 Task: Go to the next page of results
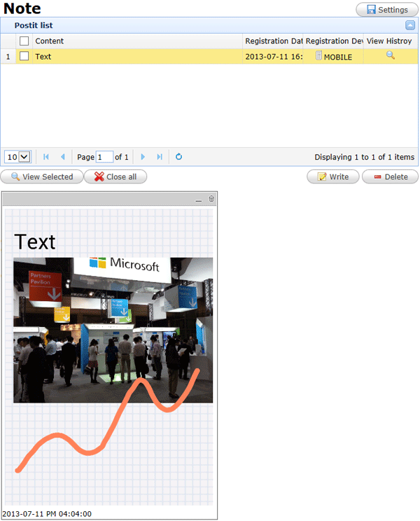tap(143, 157)
